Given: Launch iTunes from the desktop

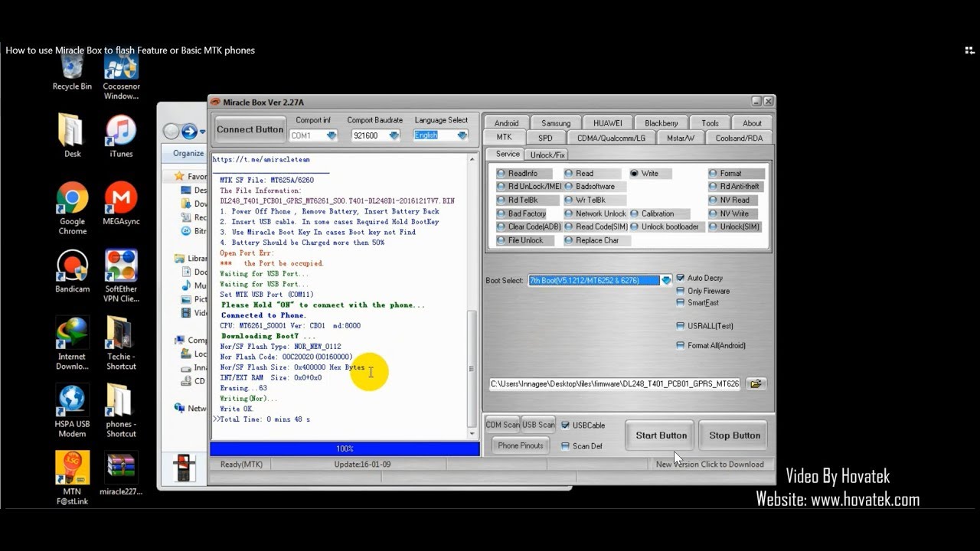Looking at the screenshot, I should [121, 135].
